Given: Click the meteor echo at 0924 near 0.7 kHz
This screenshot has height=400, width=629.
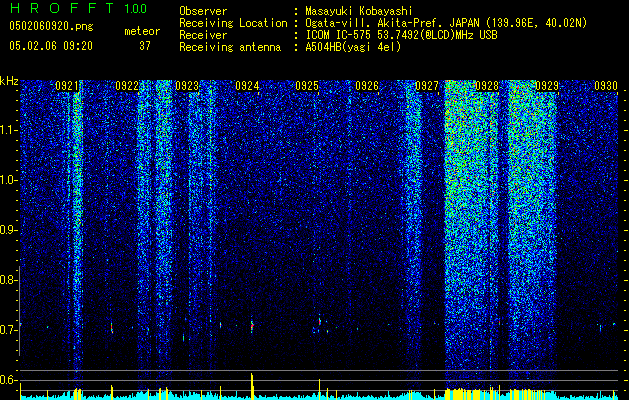Looking at the screenshot, I should [252, 325].
